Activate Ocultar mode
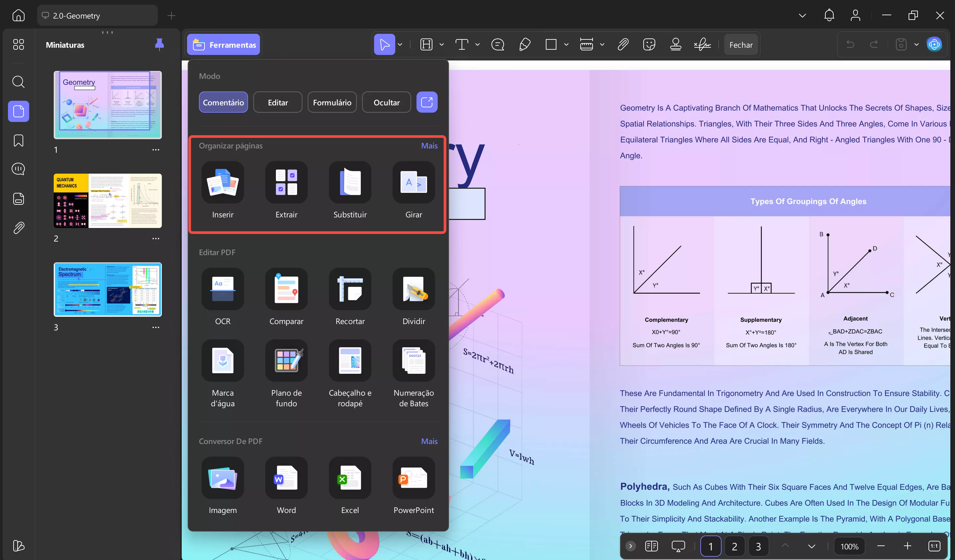Viewport: 955px width, 560px height. [386, 102]
